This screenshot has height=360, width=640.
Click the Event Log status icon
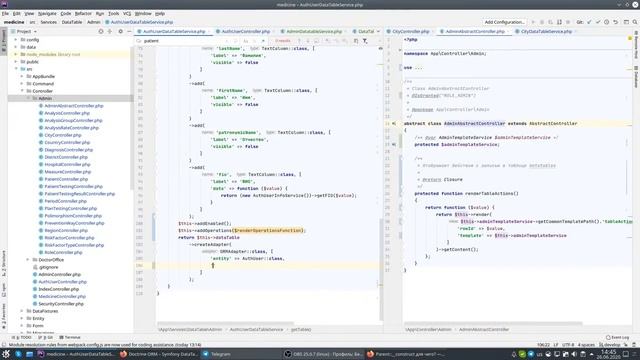click(x=617, y=338)
